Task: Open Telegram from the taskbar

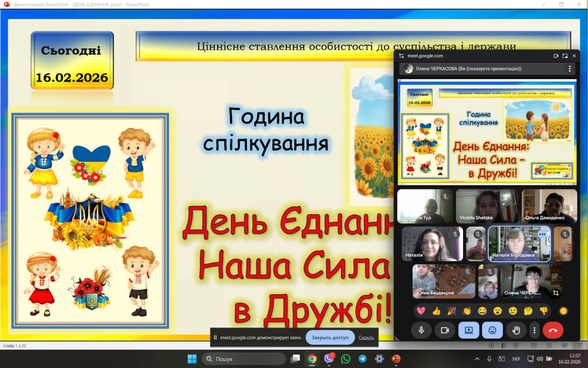Action: tap(363, 359)
